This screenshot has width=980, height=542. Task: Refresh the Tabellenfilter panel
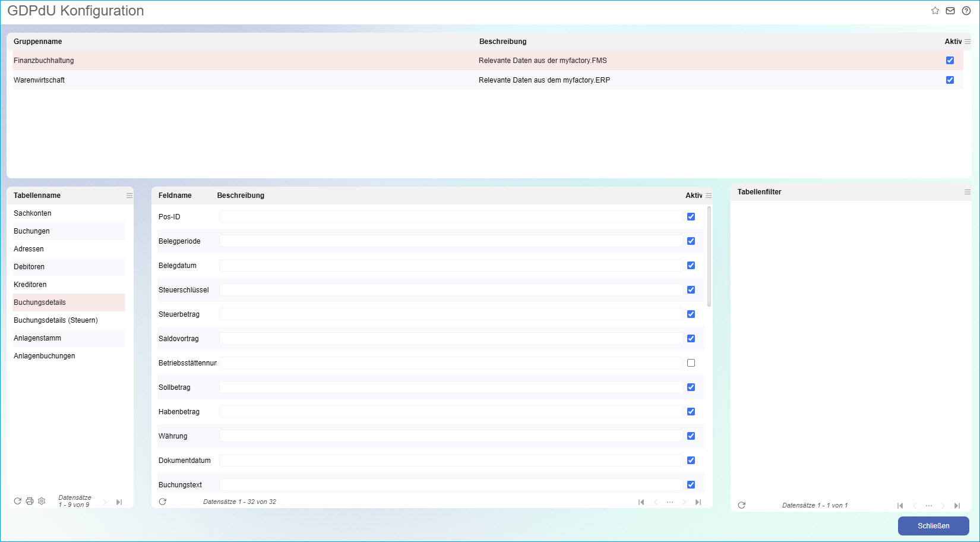(x=742, y=505)
